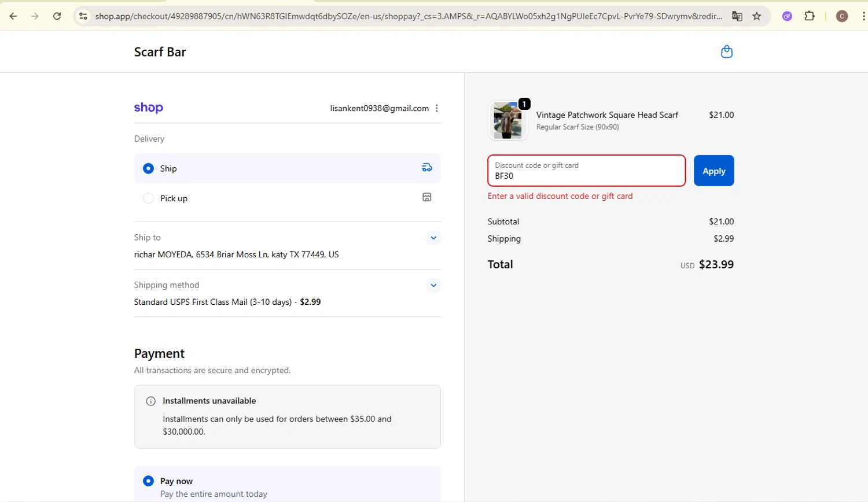
Task: Click the Shop logo
Action: pyautogui.click(x=149, y=108)
